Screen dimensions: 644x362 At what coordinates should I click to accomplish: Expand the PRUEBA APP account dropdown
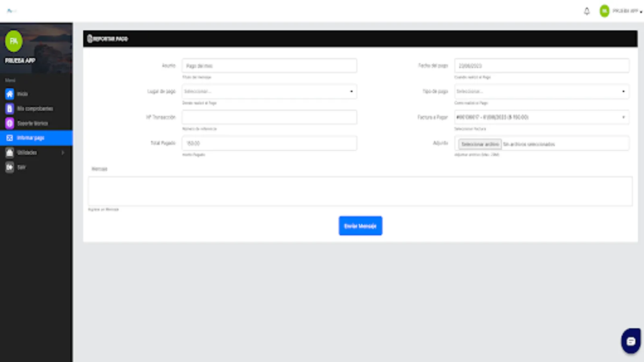point(627,11)
